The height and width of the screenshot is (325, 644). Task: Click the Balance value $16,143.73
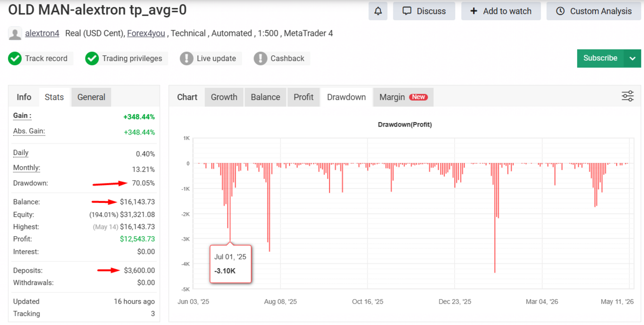pos(137,202)
